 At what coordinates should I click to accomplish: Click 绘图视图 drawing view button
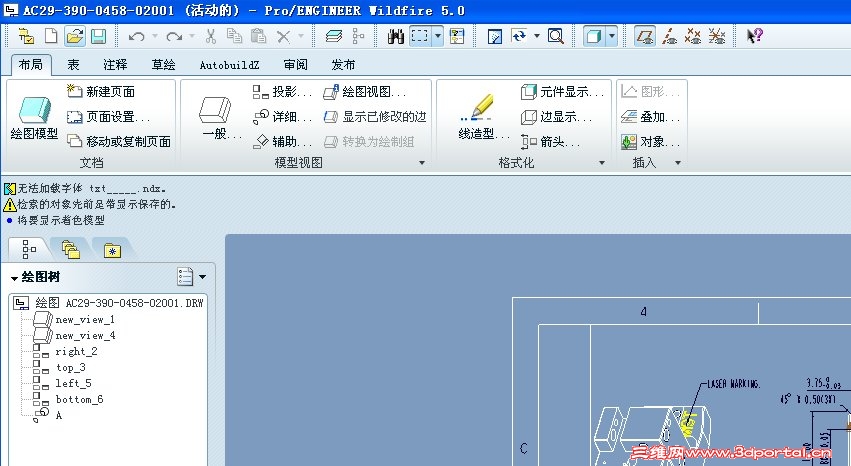click(x=365, y=92)
